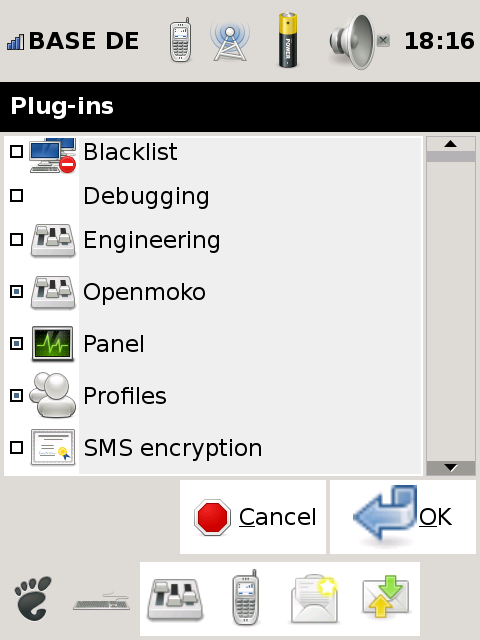Click the Cancel button

[253, 517]
